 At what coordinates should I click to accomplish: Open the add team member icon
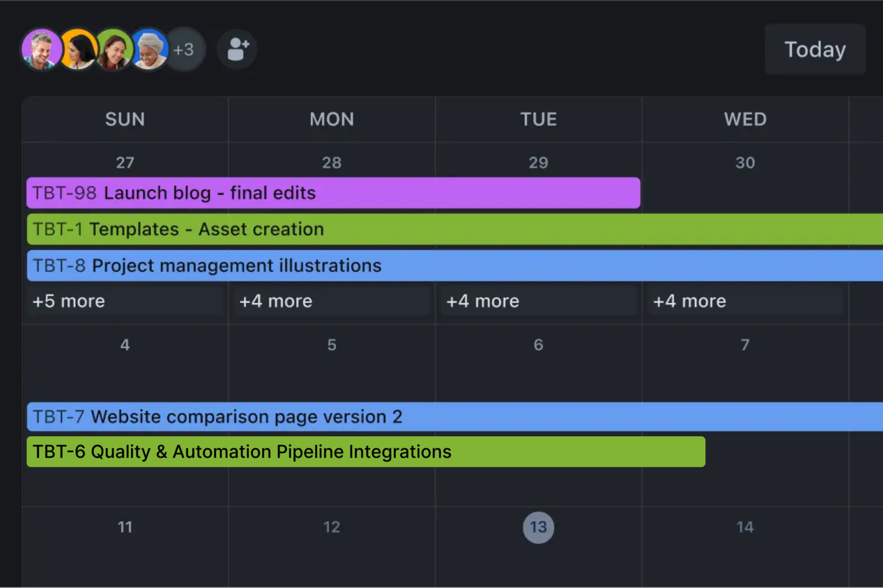[x=236, y=49]
